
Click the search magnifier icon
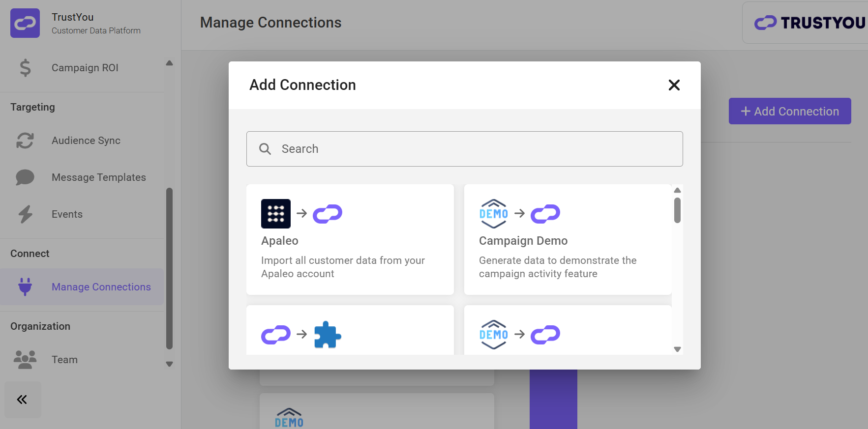[x=265, y=149]
